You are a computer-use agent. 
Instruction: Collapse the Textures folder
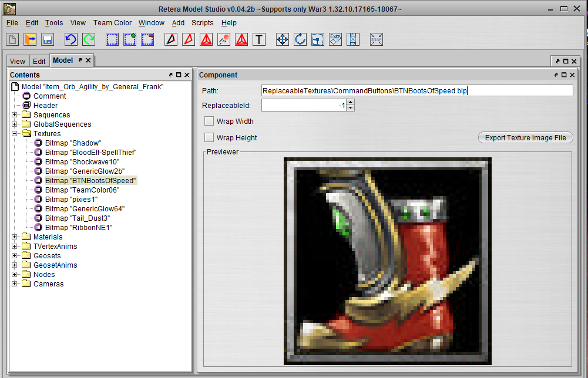pyautogui.click(x=14, y=133)
